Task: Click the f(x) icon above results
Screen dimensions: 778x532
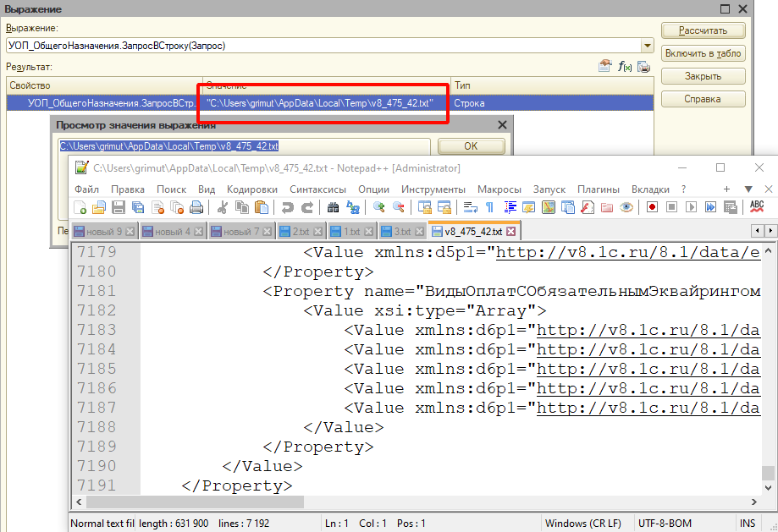Action: click(625, 67)
